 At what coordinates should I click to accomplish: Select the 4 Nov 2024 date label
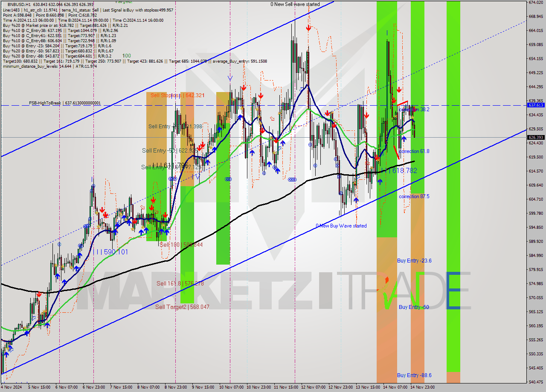coord(11,388)
